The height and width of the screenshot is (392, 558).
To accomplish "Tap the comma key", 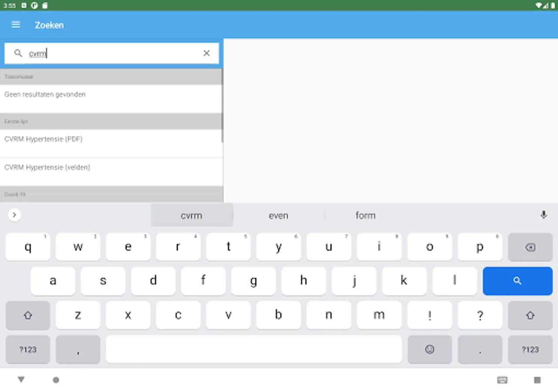I will (x=78, y=349).
